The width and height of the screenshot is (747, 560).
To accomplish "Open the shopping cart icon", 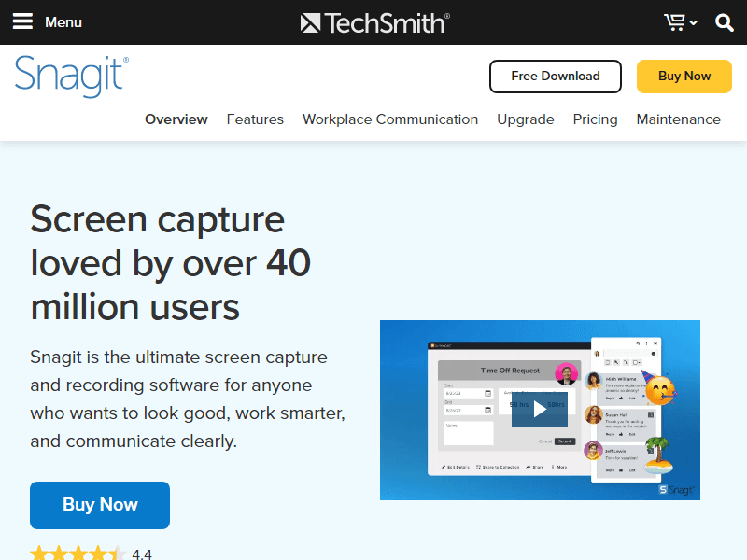I will tap(674, 22).
